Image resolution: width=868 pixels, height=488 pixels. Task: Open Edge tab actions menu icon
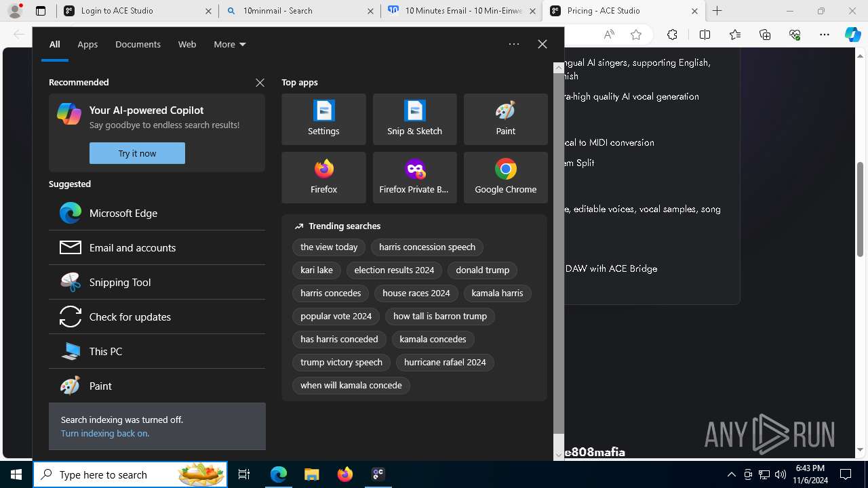click(41, 11)
